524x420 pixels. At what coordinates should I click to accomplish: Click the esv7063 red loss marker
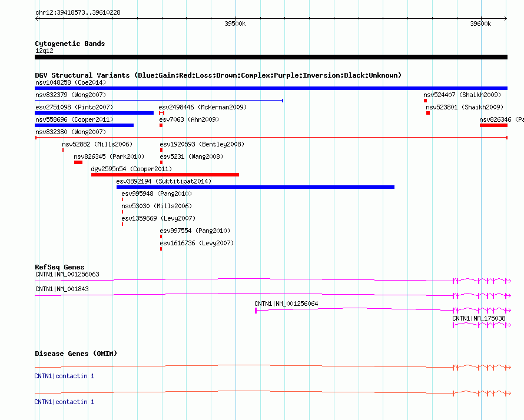pos(161,125)
